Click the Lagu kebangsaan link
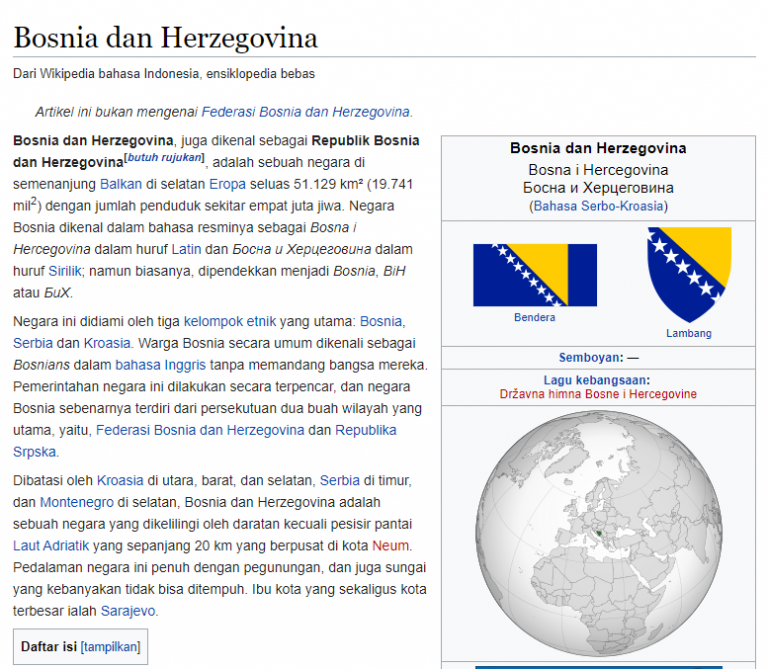 (x=597, y=381)
